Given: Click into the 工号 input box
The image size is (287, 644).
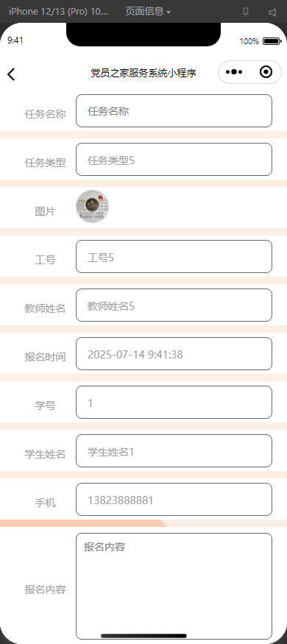Looking at the screenshot, I should [174, 257].
